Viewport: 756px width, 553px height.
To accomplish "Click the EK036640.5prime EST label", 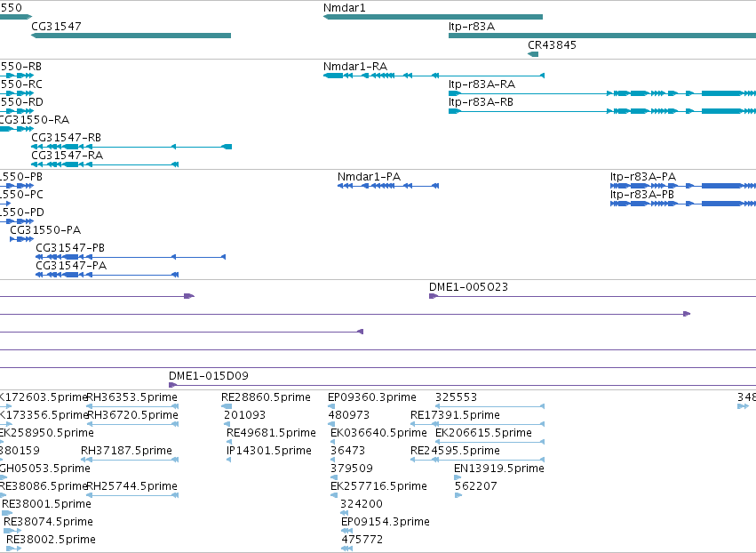I will click(x=378, y=433).
